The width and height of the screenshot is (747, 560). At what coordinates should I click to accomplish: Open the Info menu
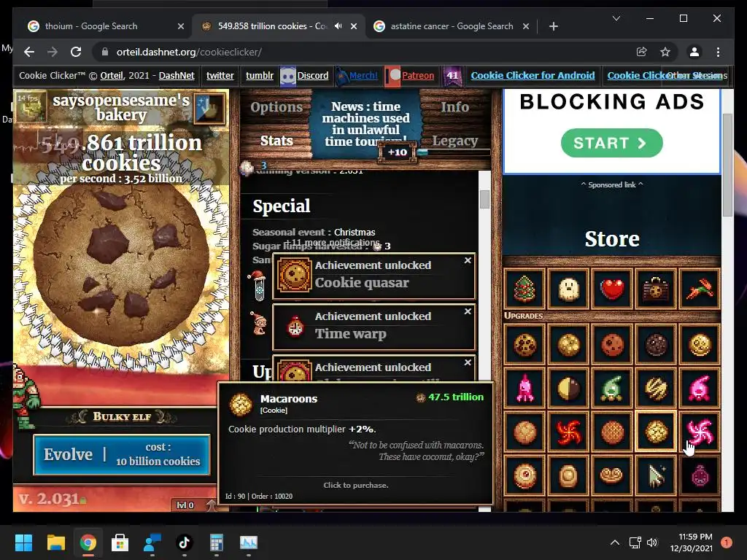tap(454, 107)
